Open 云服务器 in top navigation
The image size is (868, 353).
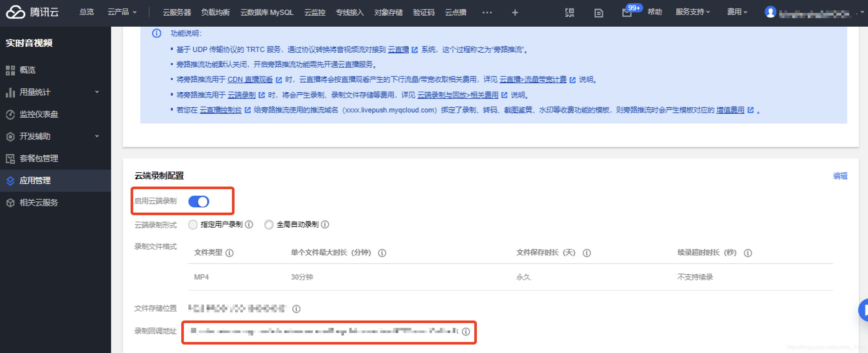tap(177, 12)
